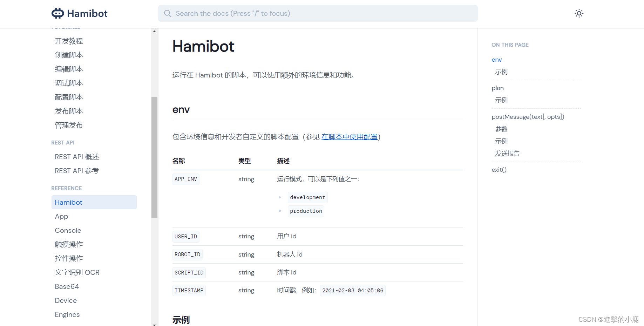Screen dimensions: 644x326
Task: Open 调试脚本 sidebar page
Action: tap(69, 83)
